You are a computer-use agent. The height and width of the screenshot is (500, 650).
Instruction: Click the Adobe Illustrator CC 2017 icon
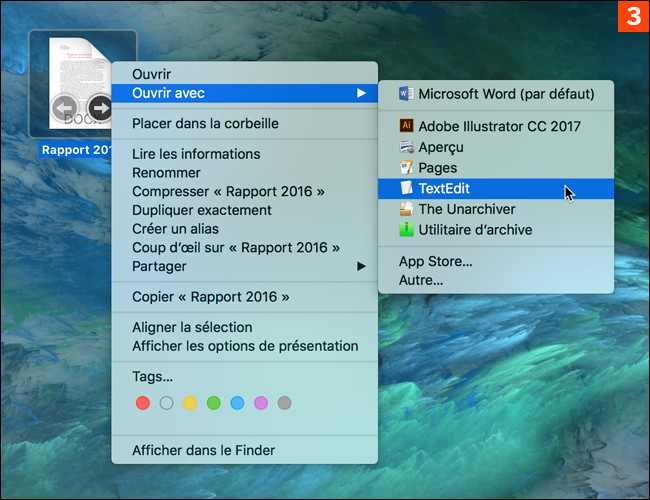click(x=405, y=127)
